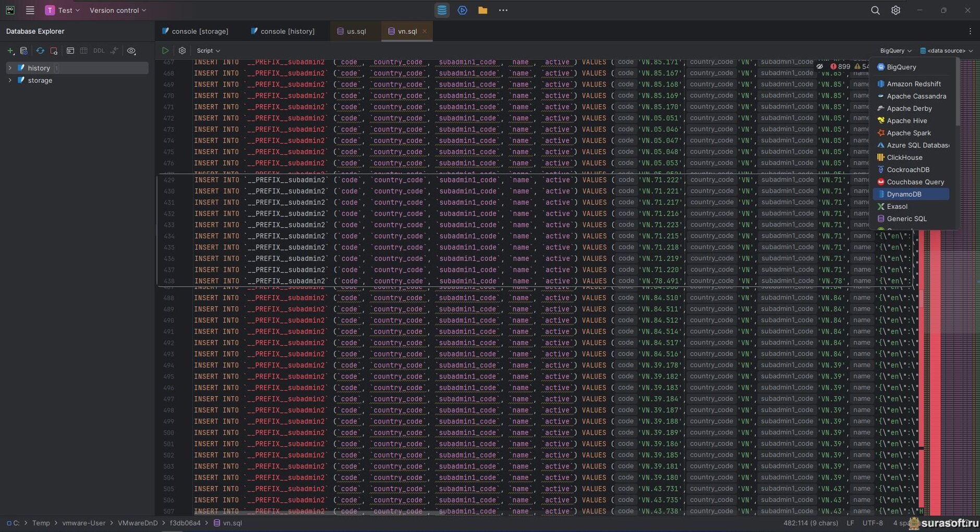Viewport: 980px width, 532px height.
Task: Toggle inspection highlighting crossed-eye icon
Action: (820, 67)
